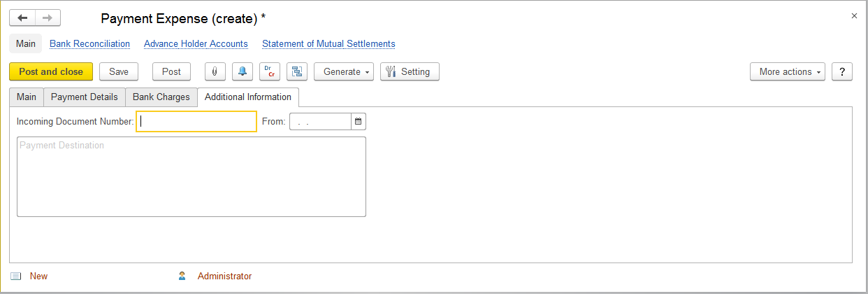Viewport: 868px width, 294px height.
Task: Open the calendar date picker
Action: pyautogui.click(x=358, y=122)
